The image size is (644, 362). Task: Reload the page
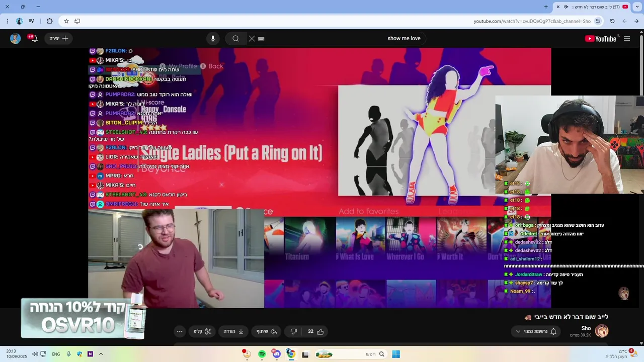pyautogui.click(x=612, y=21)
